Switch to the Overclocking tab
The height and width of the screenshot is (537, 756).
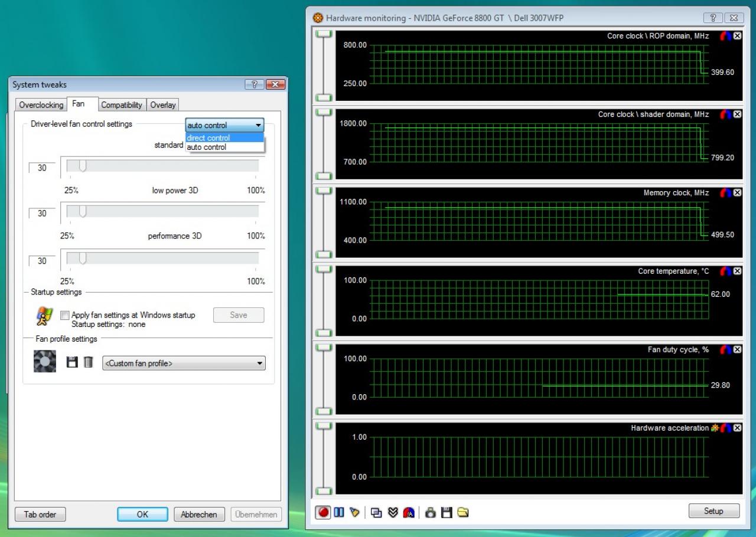coord(41,105)
